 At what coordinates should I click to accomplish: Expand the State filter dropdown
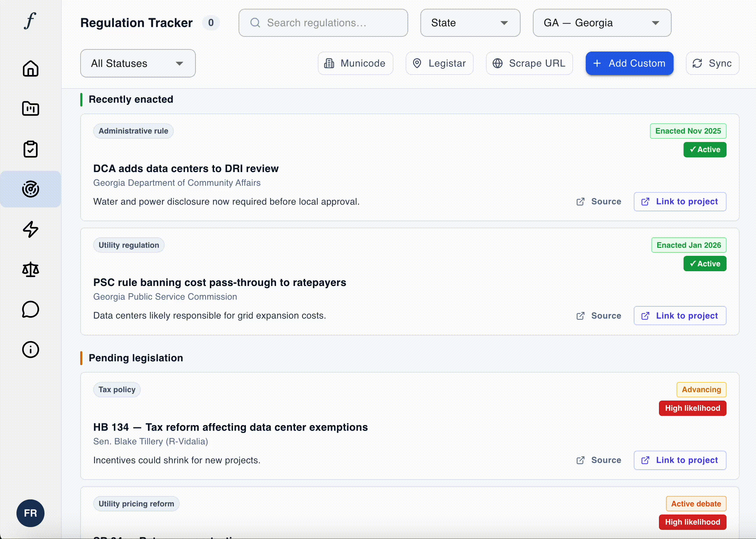[x=470, y=23]
